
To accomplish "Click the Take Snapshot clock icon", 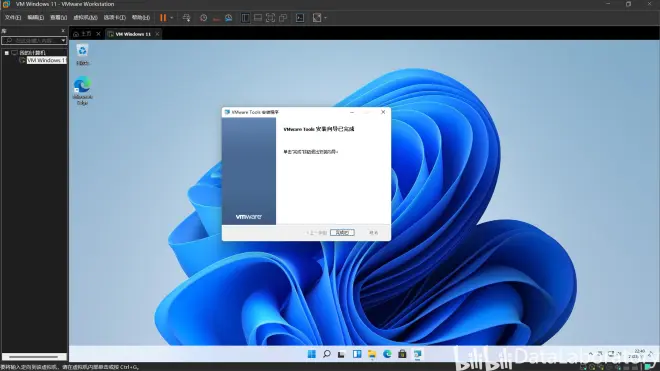I will 203,18.
